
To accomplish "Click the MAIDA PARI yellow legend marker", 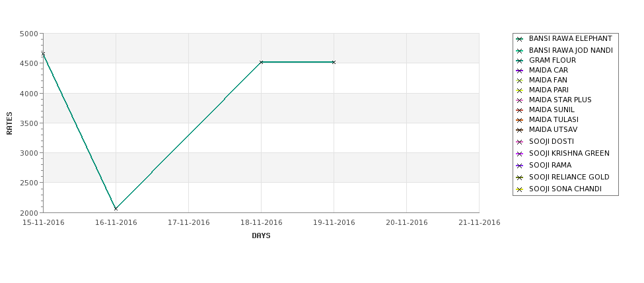I will (519, 90).
